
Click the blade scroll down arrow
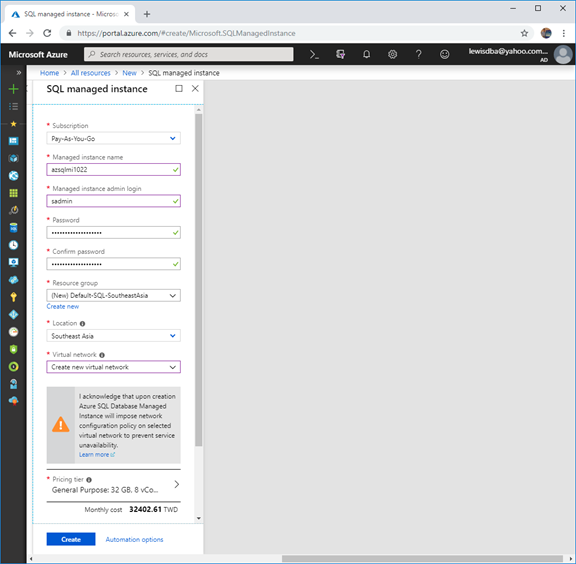pos(199,518)
